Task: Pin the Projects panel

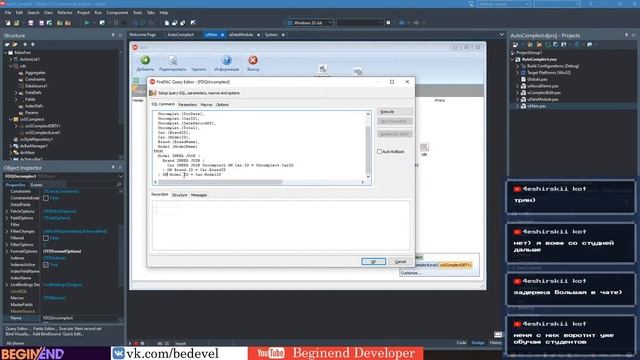Action: click(x=627, y=36)
